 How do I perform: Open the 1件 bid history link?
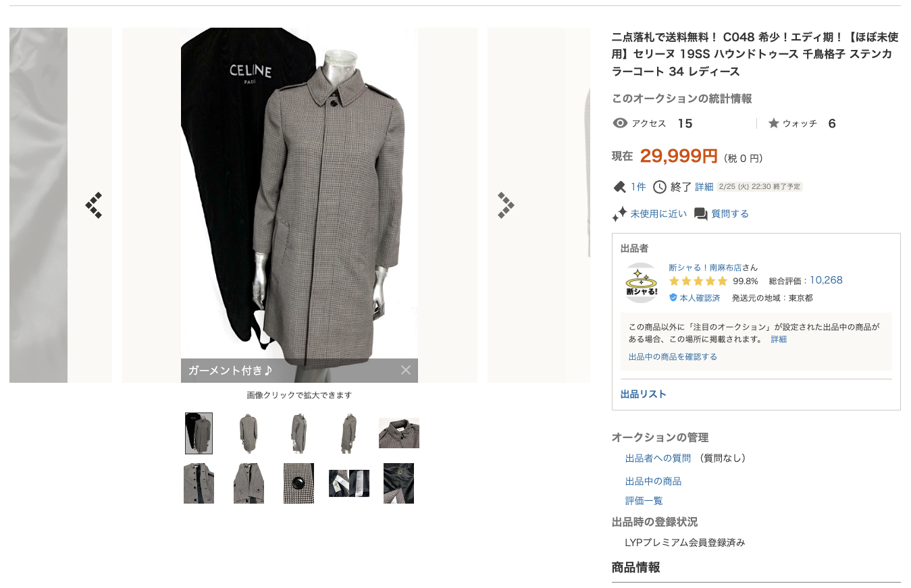(639, 187)
